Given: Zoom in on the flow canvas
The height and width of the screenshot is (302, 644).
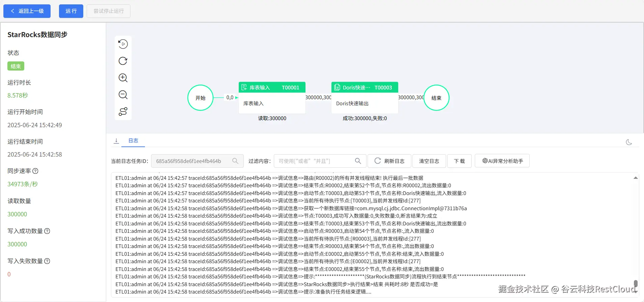Looking at the screenshot, I should [x=123, y=78].
